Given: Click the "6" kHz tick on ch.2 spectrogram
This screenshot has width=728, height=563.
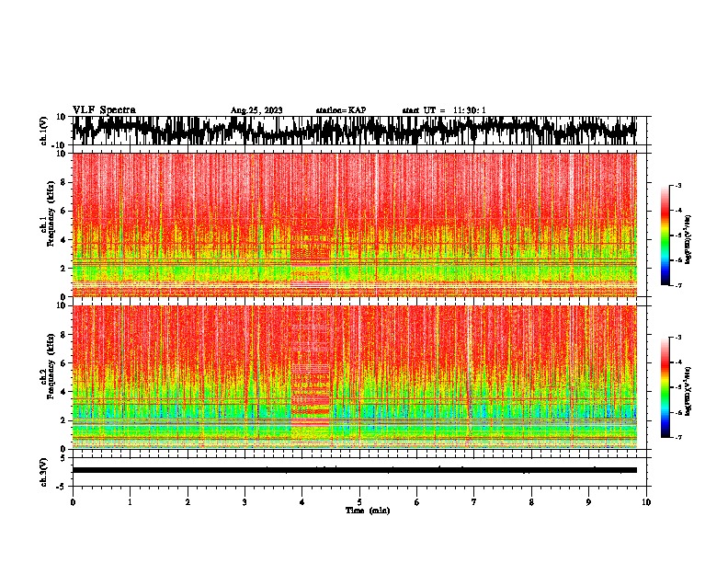Looking at the screenshot, I should 63,363.
